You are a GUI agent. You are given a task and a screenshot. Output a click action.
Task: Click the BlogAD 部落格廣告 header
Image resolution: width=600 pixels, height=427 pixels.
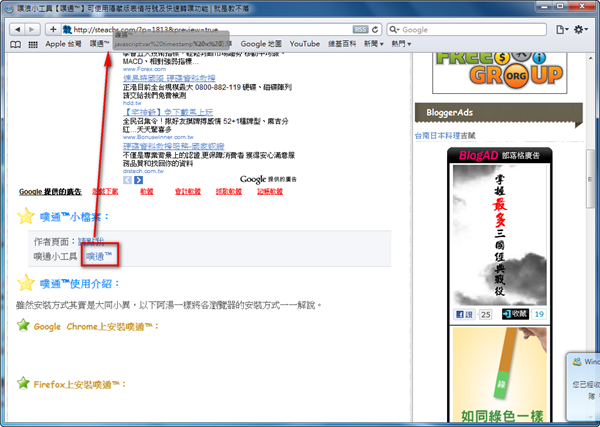click(x=499, y=155)
